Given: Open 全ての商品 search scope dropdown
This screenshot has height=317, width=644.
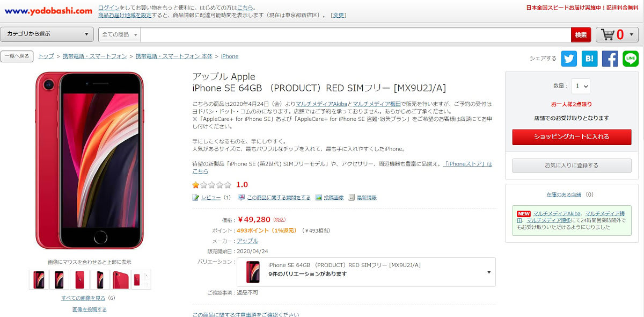Looking at the screenshot, I should tap(120, 35).
